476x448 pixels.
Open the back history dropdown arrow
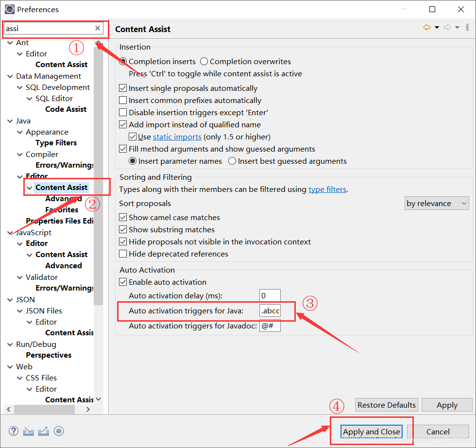point(437,27)
